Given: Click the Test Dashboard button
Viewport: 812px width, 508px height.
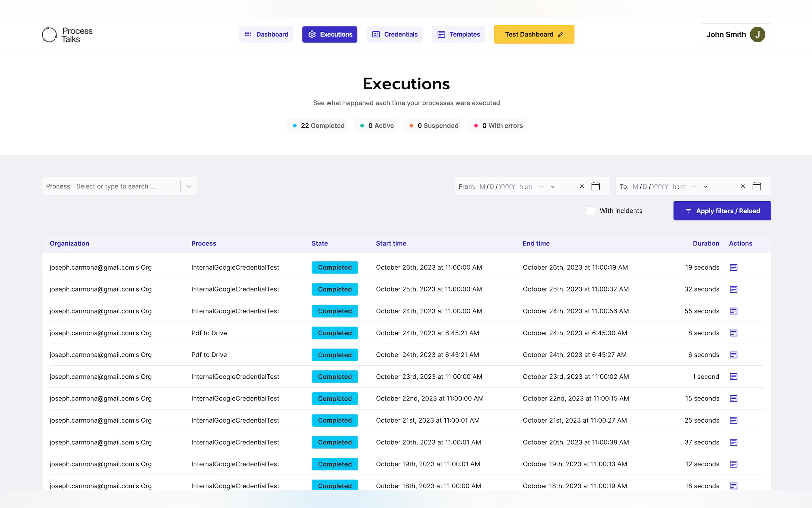Looking at the screenshot, I should click(534, 35).
